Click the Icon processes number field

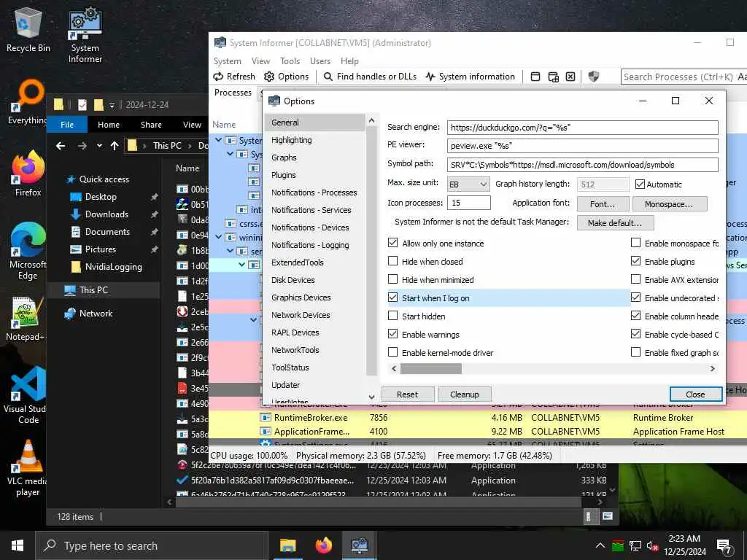click(x=469, y=203)
